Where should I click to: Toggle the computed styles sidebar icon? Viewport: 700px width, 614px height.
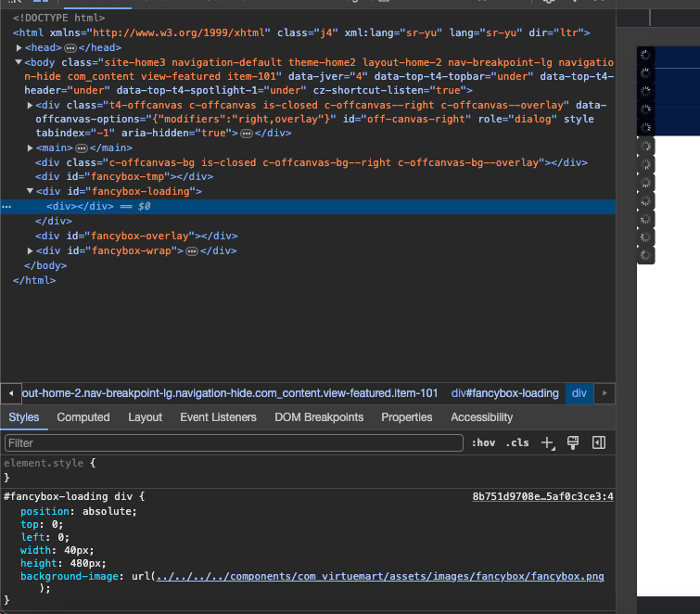598,443
